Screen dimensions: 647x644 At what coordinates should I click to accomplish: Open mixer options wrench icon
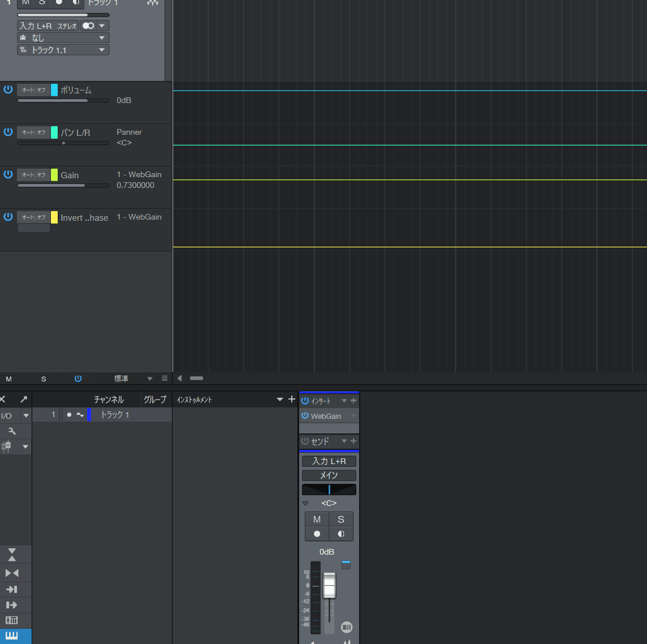tap(12, 431)
